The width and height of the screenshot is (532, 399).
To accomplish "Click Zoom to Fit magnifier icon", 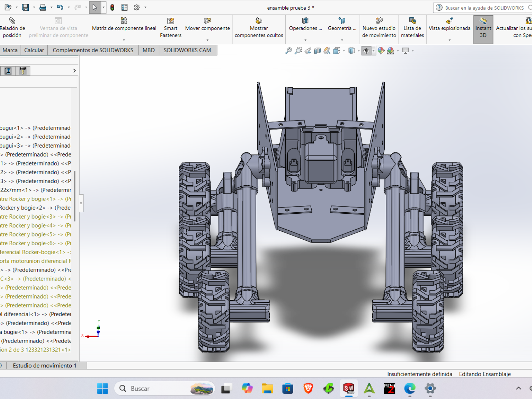I will tap(289, 51).
